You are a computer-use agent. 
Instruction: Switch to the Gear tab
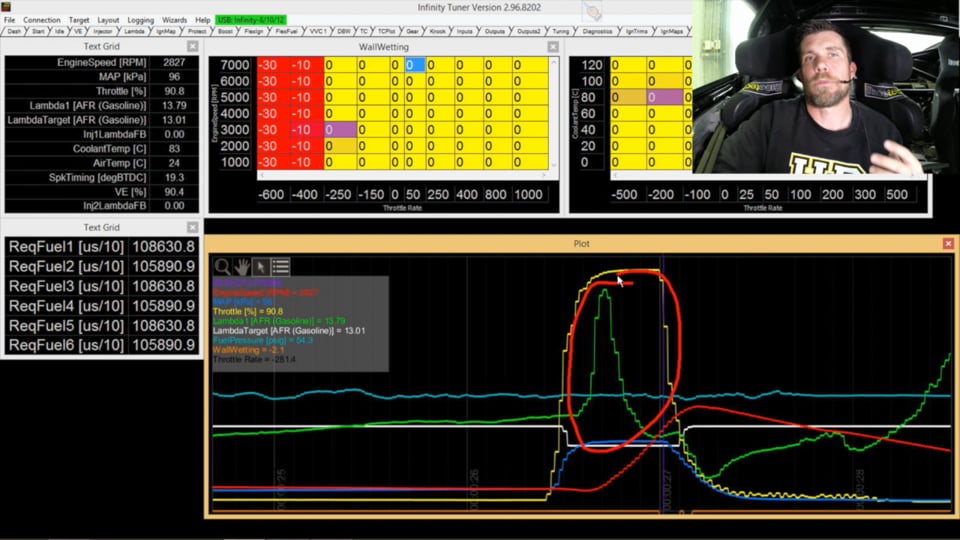(x=413, y=31)
